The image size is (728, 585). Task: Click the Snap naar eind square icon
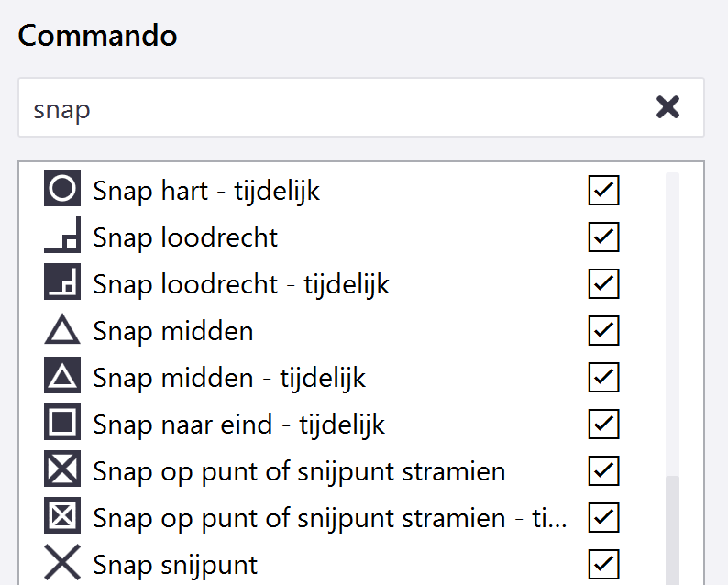click(62, 424)
